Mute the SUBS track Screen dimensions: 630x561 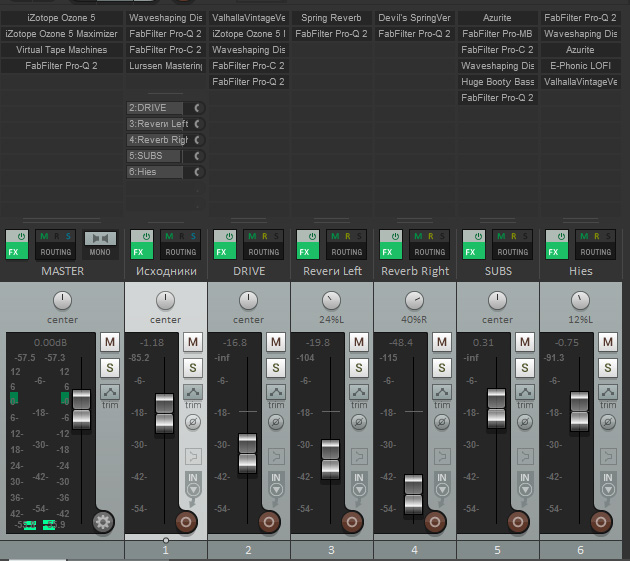[x=525, y=342]
